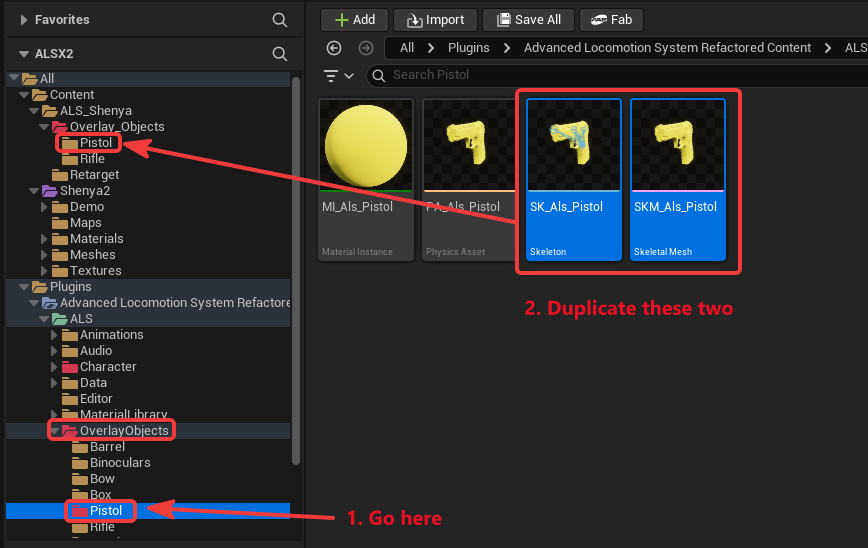The height and width of the screenshot is (548, 868).
Task: Open breadcrumb arrow after All
Action: (x=431, y=48)
